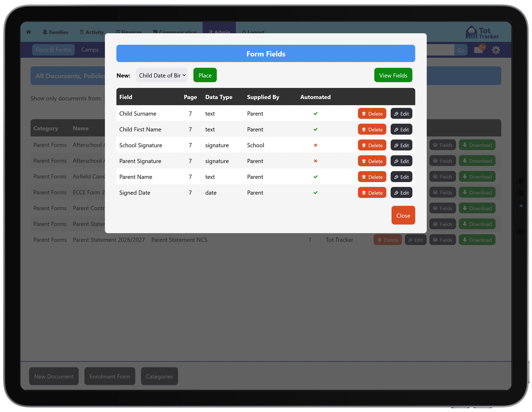The image size is (532, 412).
Task: Close the Form Fields dialog
Action: tap(403, 216)
